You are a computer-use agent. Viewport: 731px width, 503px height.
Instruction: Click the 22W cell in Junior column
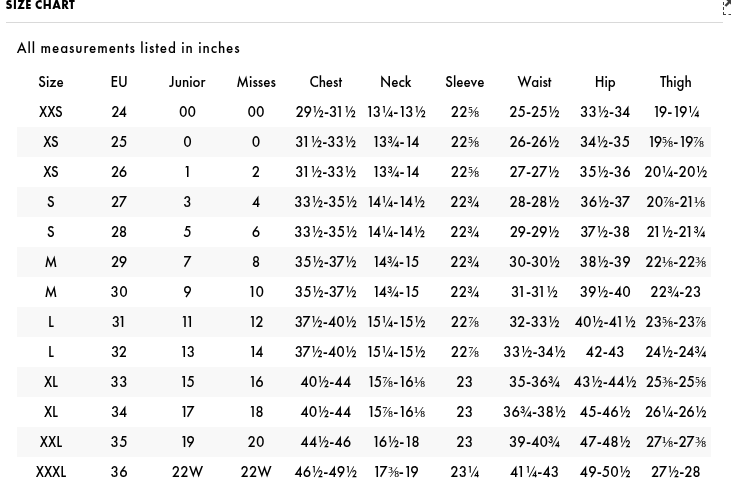point(187,472)
